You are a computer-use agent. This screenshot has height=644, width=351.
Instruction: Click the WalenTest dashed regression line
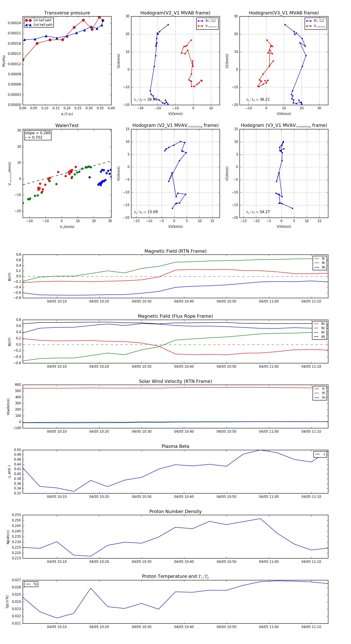(x=66, y=173)
